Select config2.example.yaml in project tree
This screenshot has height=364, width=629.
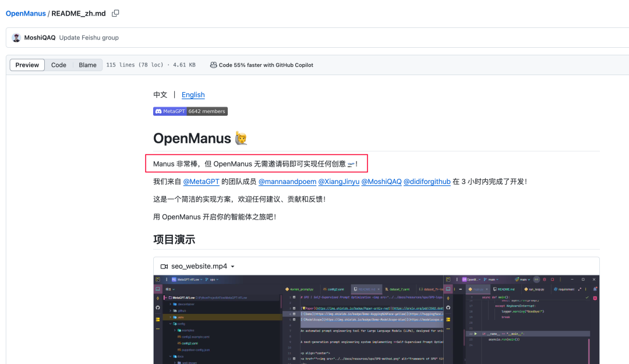(x=193, y=337)
